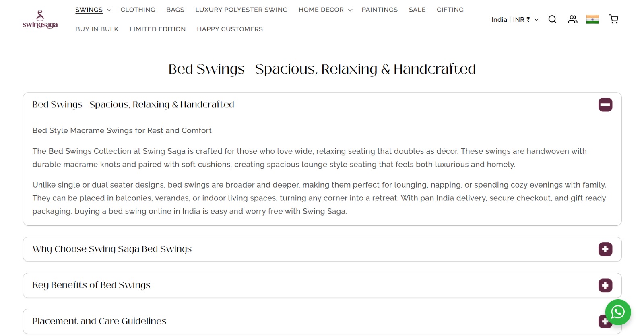
Task: Open Happy Customers page
Action: (x=230, y=29)
